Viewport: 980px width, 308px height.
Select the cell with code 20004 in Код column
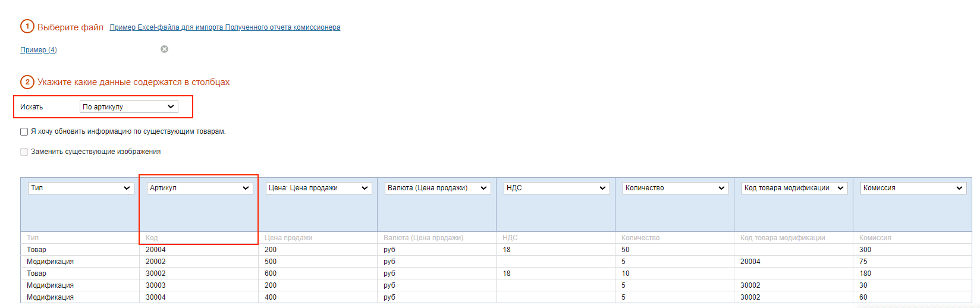(156, 250)
